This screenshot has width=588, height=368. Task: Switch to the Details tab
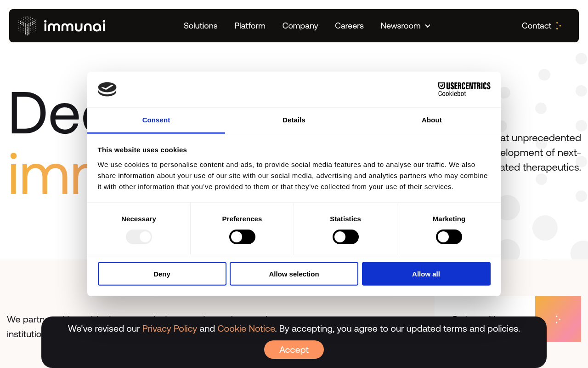click(x=294, y=120)
